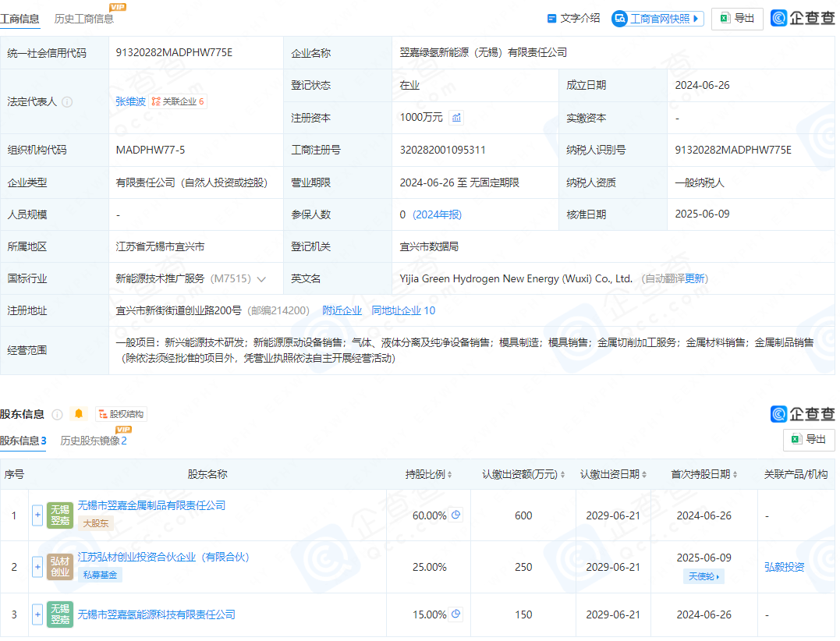
Task: Select 股东信息 3 tab
Action: 23,441
